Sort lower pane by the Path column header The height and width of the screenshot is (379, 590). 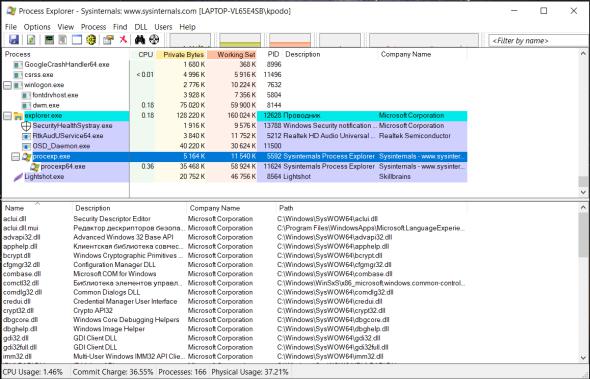[372, 208]
